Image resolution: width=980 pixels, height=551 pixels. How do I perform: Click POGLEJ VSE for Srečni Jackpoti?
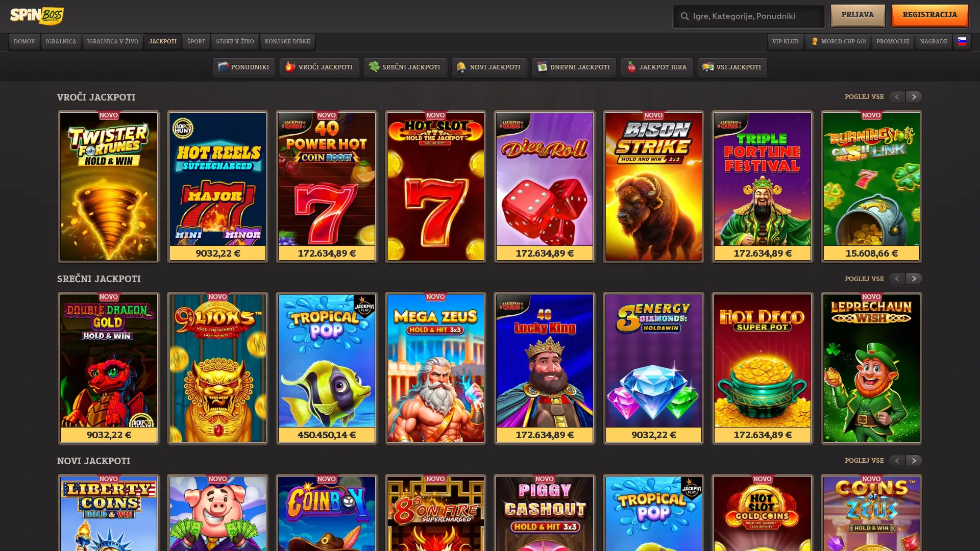[x=864, y=279]
